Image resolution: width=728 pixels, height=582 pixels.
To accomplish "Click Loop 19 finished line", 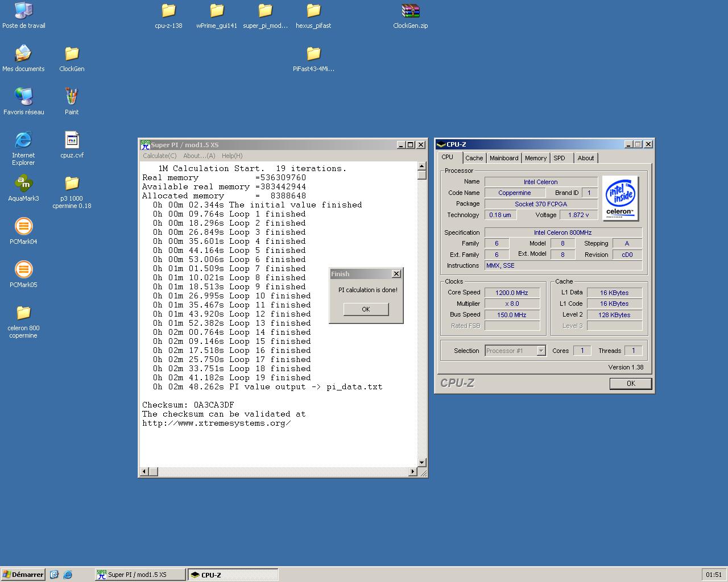I will pos(231,377).
